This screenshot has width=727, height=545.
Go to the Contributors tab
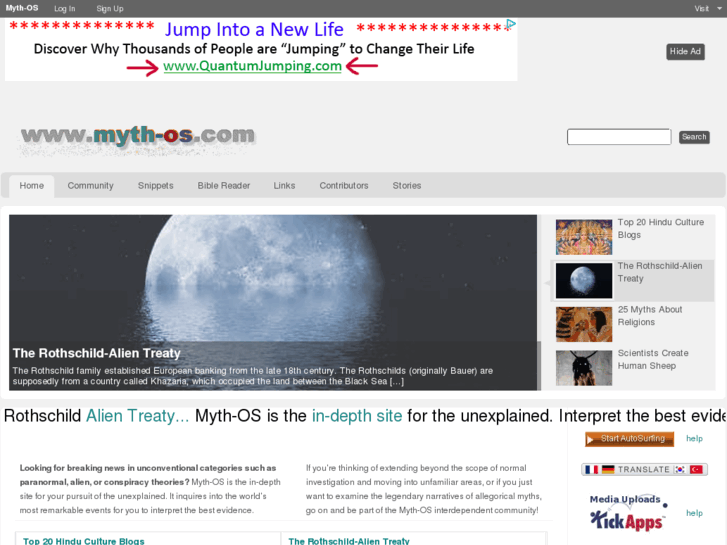[x=344, y=186]
